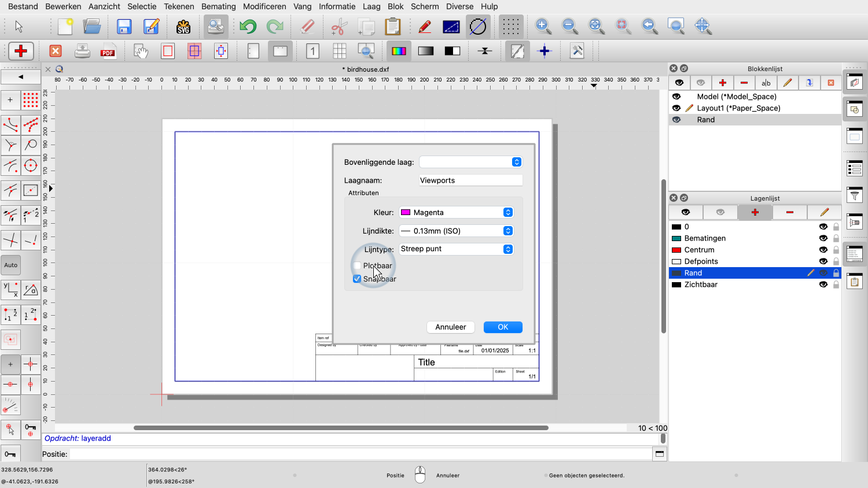Click the red Centrum layer color swatch
The width and height of the screenshot is (868, 488).
click(x=676, y=250)
